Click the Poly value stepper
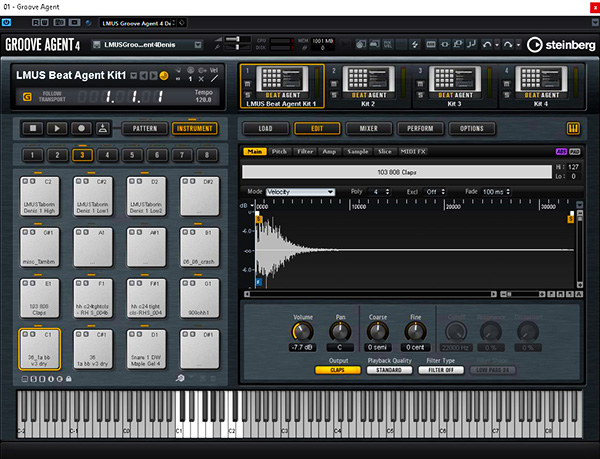The width and height of the screenshot is (600, 459). coord(387,192)
